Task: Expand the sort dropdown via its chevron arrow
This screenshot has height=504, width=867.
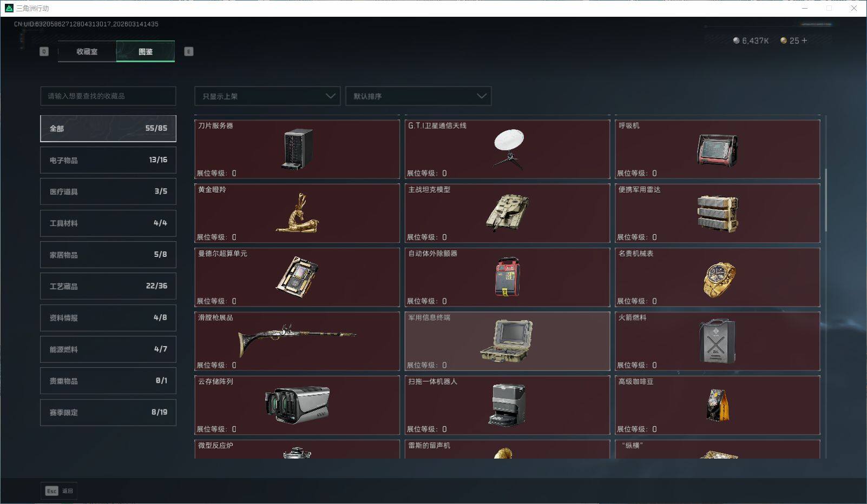Action: tap(481, 96)
